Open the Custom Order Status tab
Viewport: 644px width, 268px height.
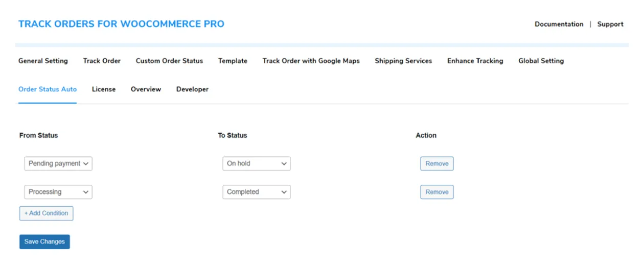pyautogui.click(x=169, y=61)
